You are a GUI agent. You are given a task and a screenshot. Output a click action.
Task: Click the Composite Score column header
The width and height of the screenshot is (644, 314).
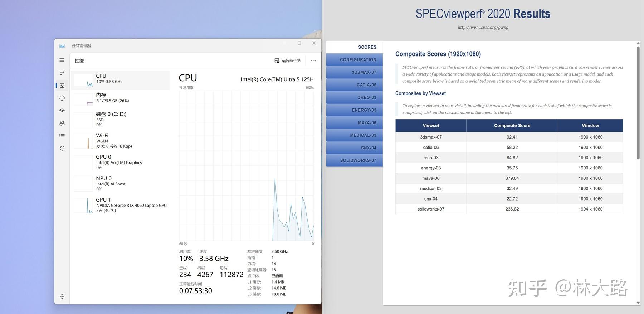point(512,126)
